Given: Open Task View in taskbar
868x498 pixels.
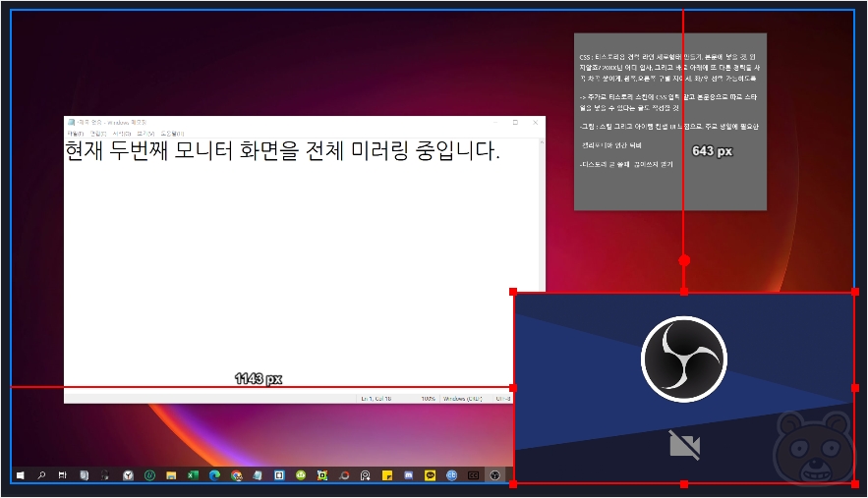Looking at the screenshot, I should coord(63,475).
